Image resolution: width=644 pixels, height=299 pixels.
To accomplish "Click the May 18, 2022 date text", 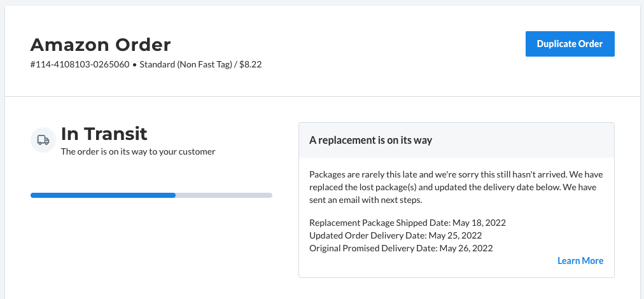I will coord(479,223).
